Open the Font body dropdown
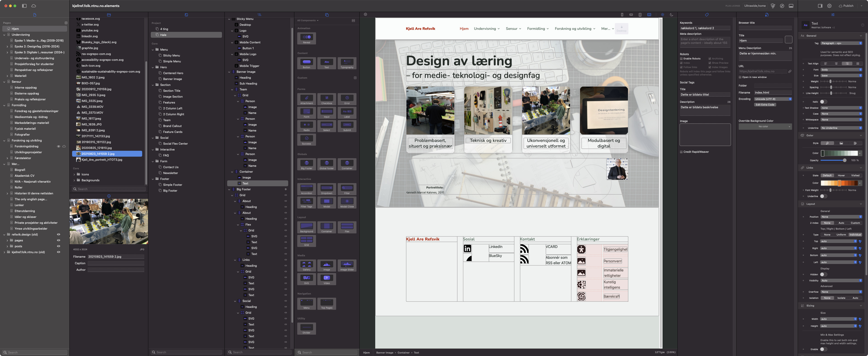Viewport: 868px width, 356px height. (x=841, y=70)
